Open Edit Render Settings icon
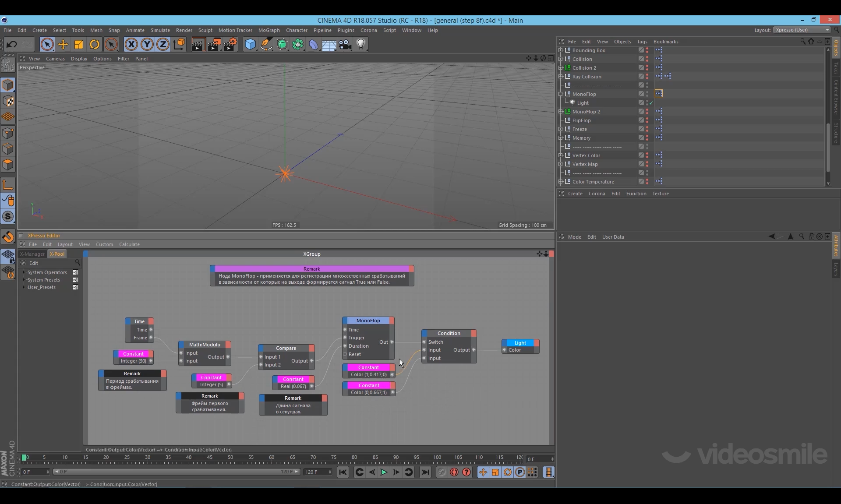 [x=230, y=44]
